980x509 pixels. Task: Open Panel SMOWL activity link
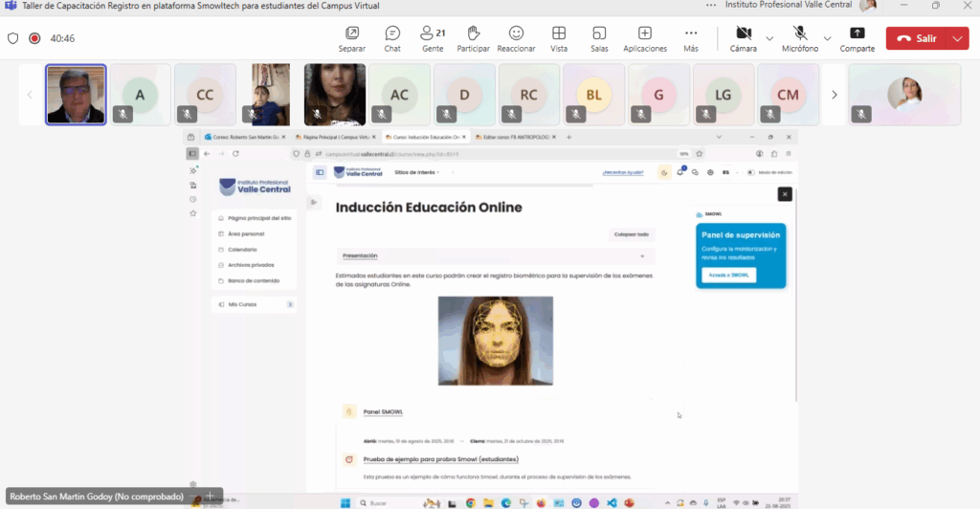pos(383,412)
